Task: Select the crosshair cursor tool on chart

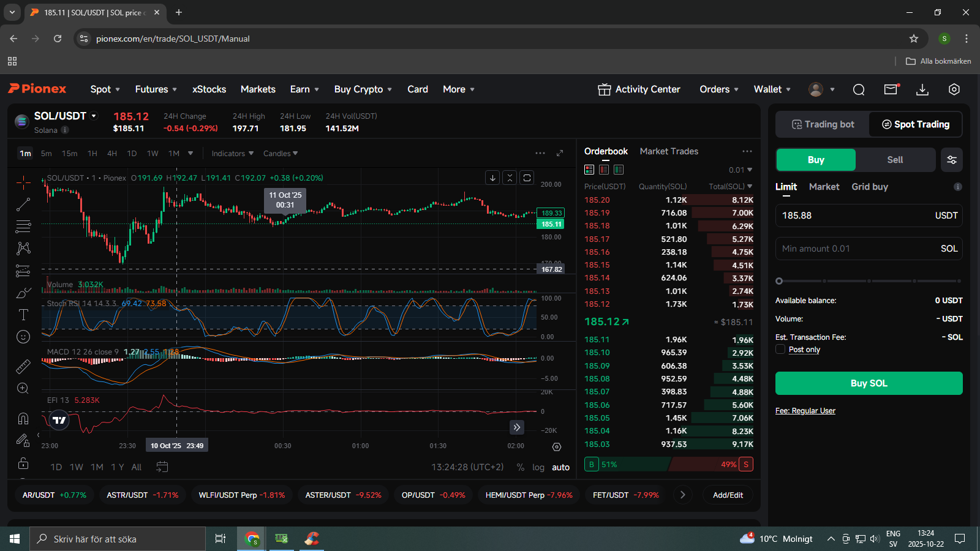Action: point(23,182)
